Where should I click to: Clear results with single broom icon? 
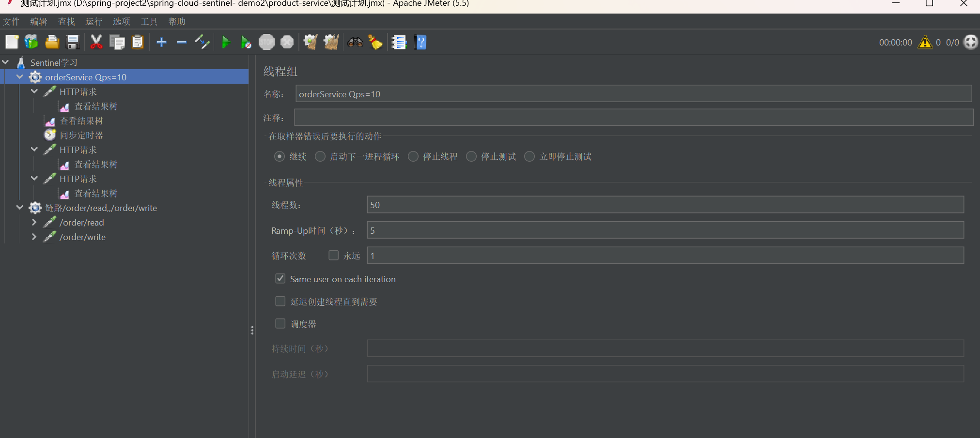click(311, 42)
